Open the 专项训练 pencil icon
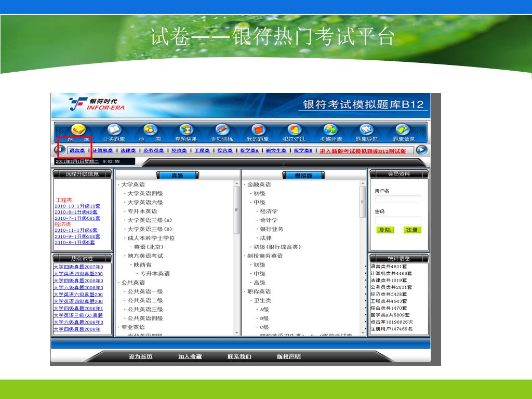Screen dimensions: 532x399 point(222,129)
